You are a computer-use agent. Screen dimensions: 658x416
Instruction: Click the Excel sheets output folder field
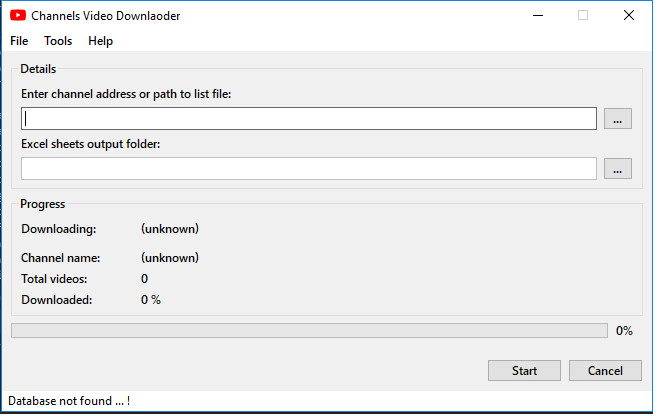pyautogui.click(x=309, y=168)
